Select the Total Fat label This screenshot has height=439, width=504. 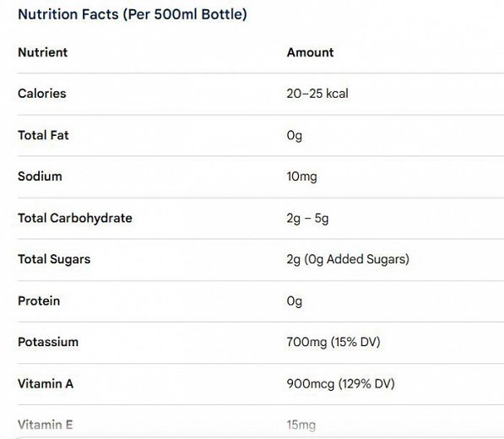click(x=43, y=135)
